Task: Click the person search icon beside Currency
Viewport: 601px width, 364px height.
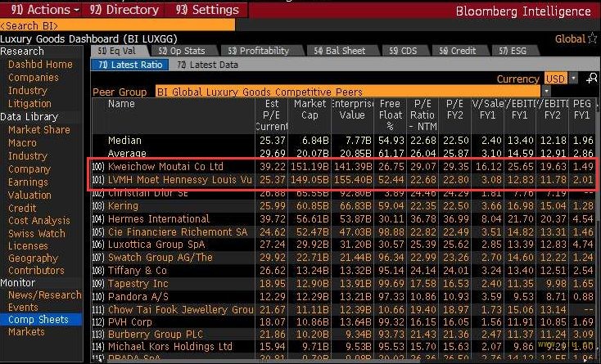Action: click(591, 79)
